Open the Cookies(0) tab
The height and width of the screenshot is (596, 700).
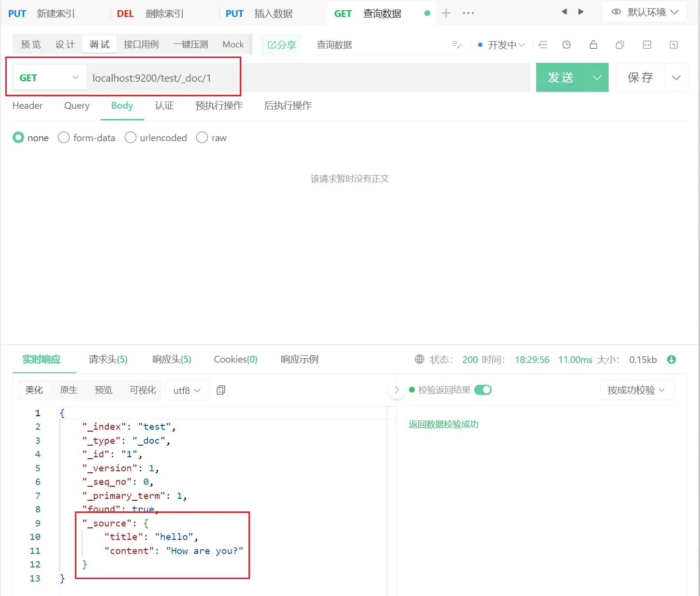point(235,359)
